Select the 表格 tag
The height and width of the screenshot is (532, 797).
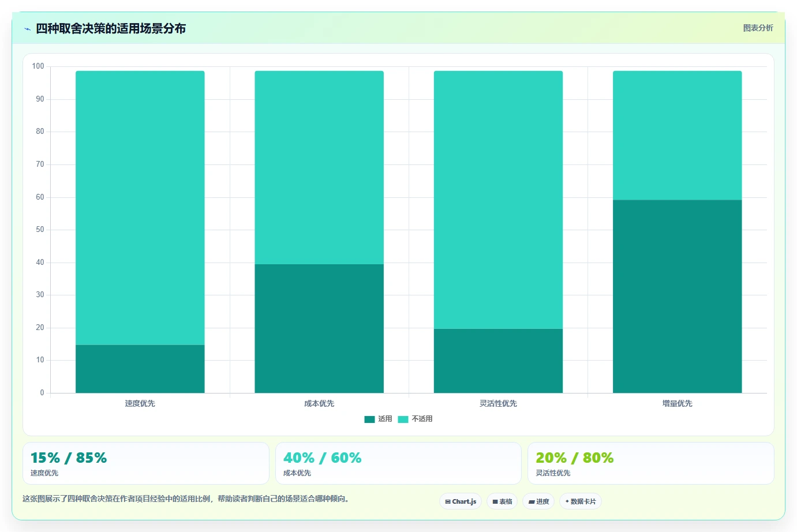click(502, 501)
